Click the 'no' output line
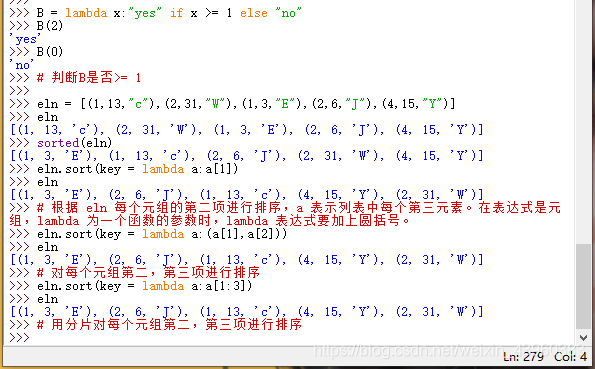This screenshot has width=595, height=369. (22, 65)
